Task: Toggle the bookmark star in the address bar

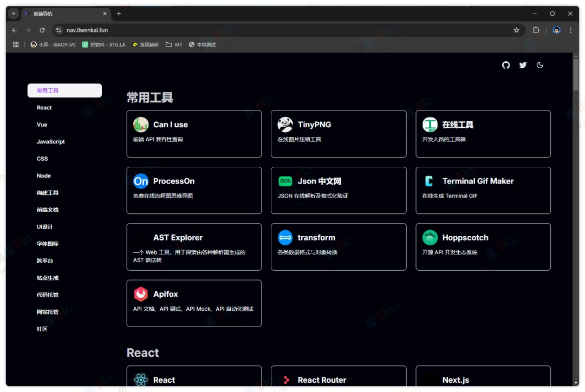Action: click(x=516, y=31)
